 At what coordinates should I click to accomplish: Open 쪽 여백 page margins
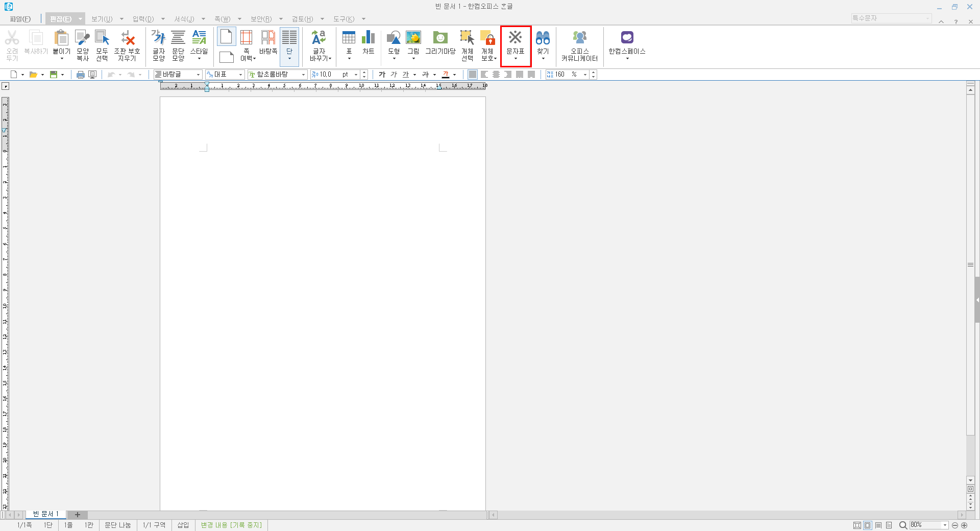pos(247,46)
